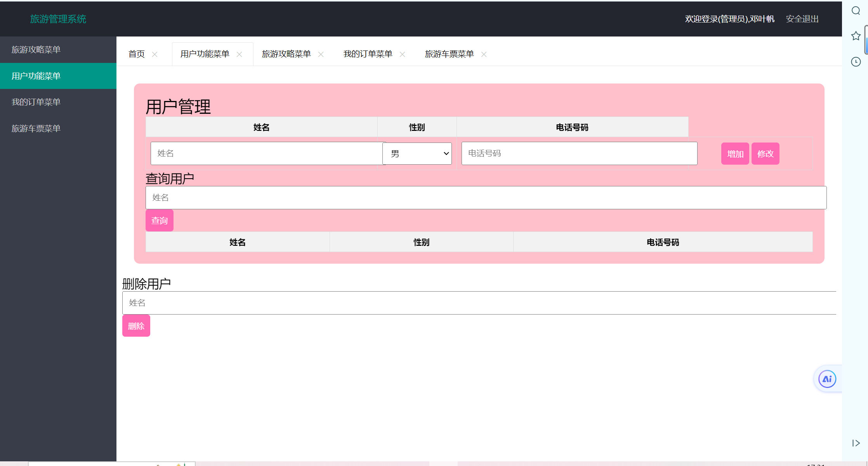The width and height of the screenshot is (868, 466).
Task: Click the search icon in browser sidebar
Action: [x=856, y=11]
